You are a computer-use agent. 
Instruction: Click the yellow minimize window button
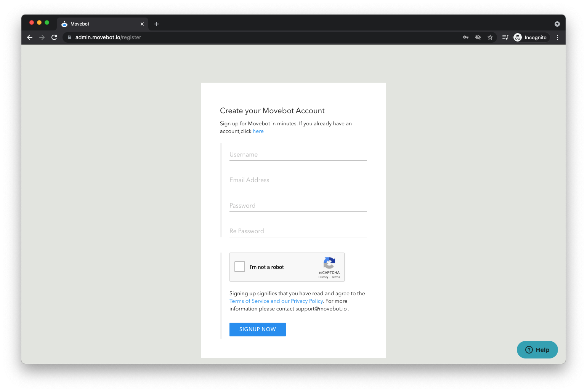point(39,22)
